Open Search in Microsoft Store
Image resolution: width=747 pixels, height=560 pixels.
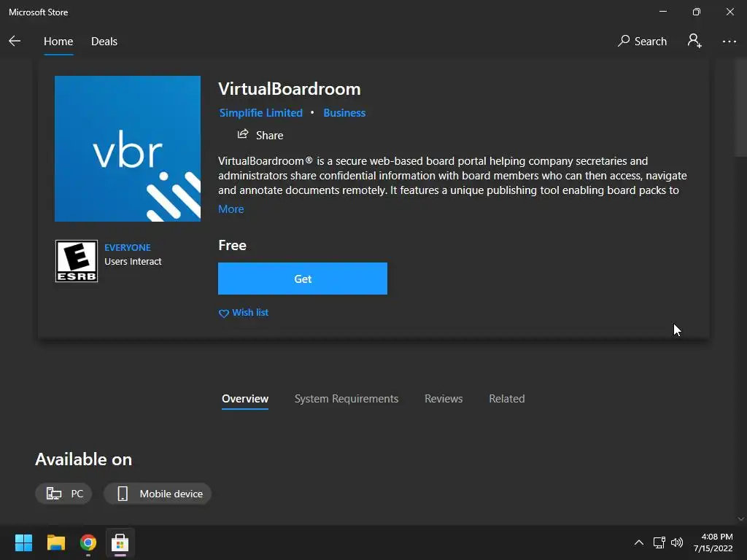pos(642,42)
